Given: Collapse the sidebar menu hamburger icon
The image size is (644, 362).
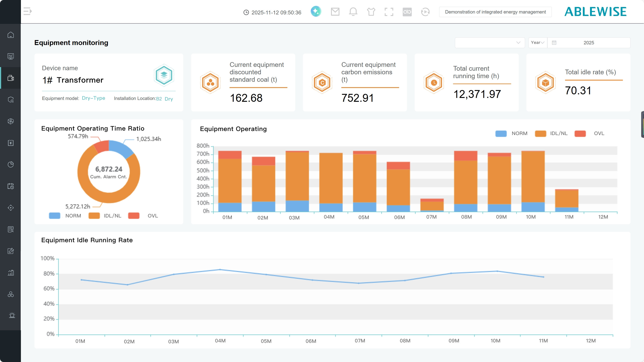Looking at the screenshot, I should pyautogui.click(x=27, y=11).
